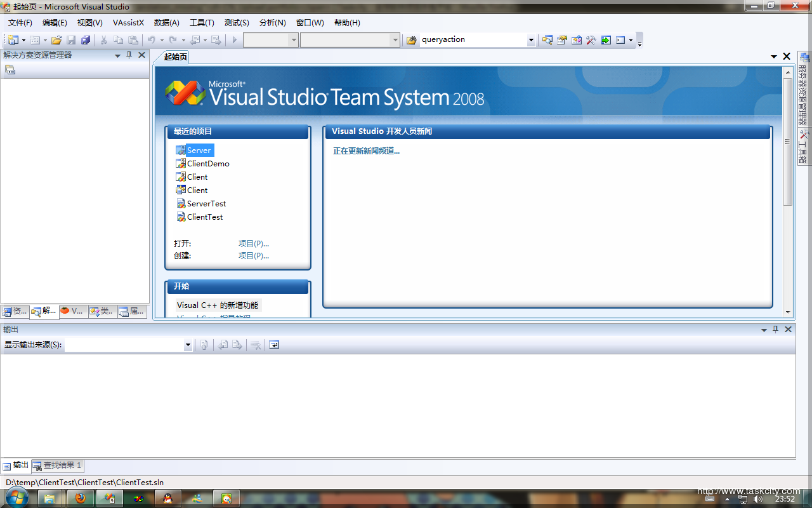This screenshot has width=812, height=508.
Task: Click 项目(P)... link beside 创建
Action: 254,256
